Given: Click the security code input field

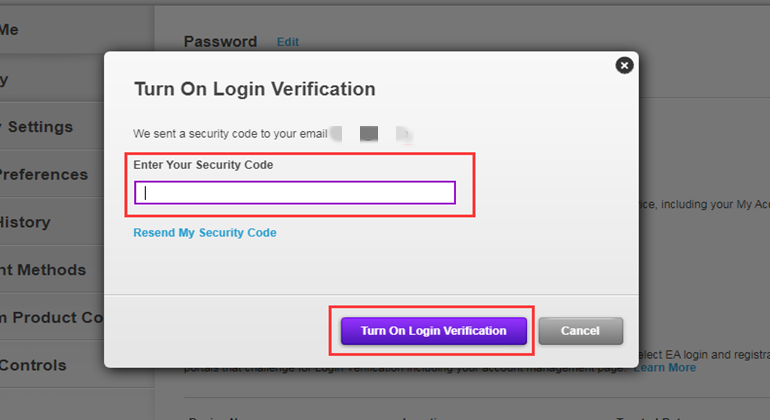Looking at the screenshot, I should [x=295, y=193].
